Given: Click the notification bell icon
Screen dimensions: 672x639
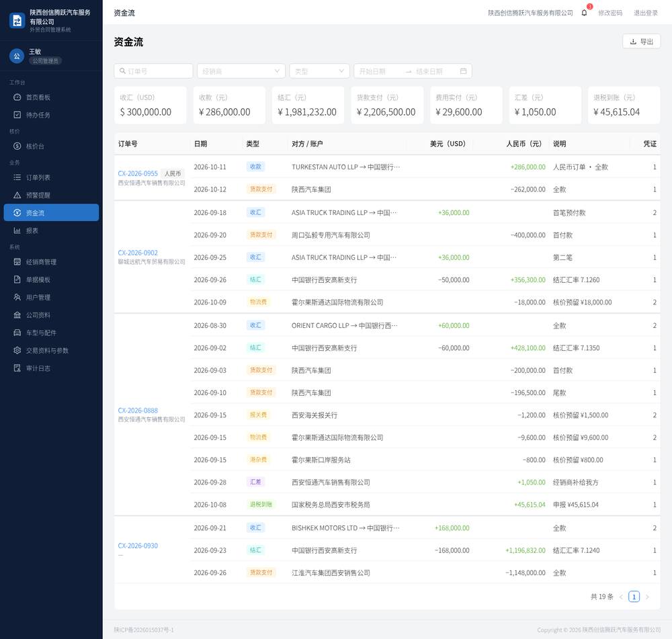Looking at the screenshot, I should tap(584, 13).
